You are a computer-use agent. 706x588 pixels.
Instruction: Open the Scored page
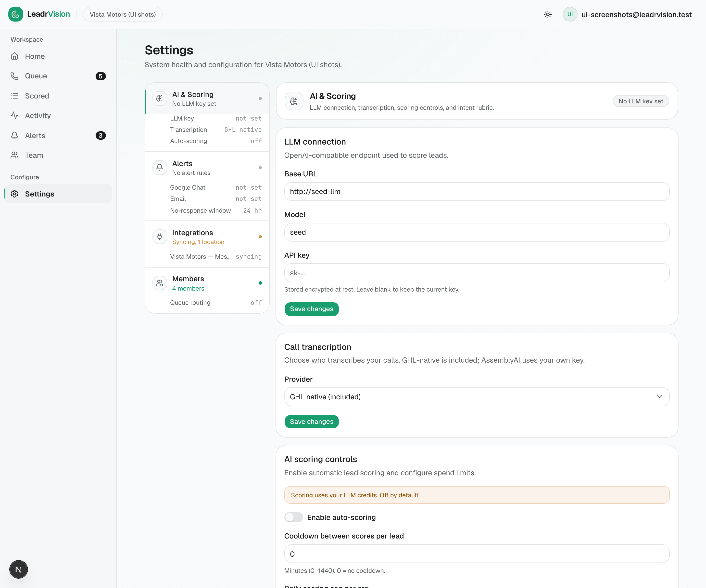click(58, 96)
